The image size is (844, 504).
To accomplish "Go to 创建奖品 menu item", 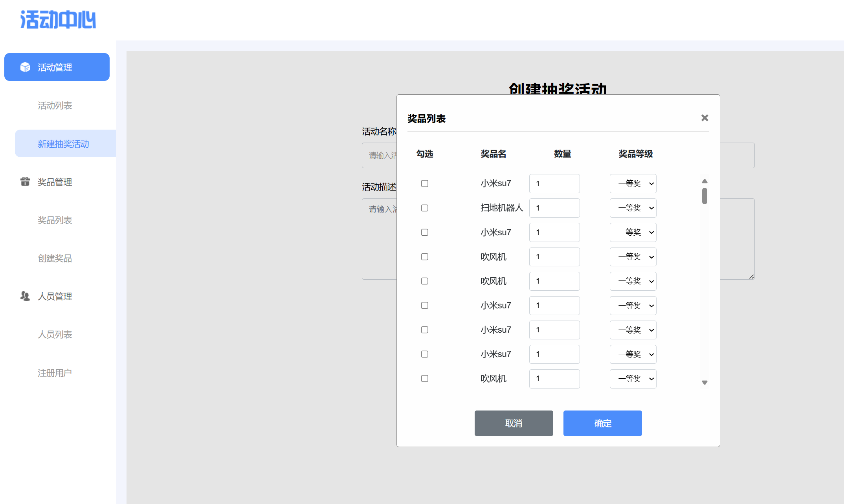I will (x=55, y=258).
